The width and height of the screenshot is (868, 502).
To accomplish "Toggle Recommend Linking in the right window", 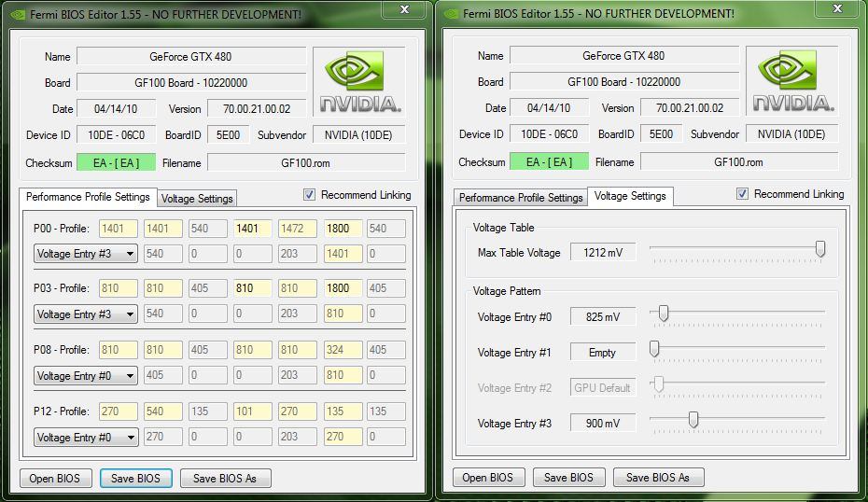I will [742, 194].
